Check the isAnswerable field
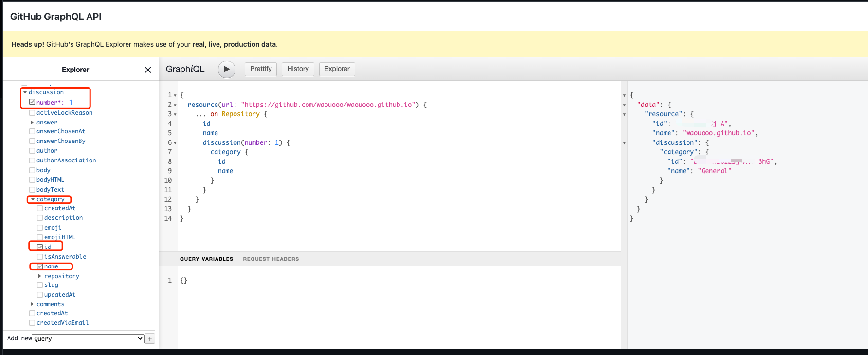The height and width of the screenshot is (355, 868). tap(40, 257)
